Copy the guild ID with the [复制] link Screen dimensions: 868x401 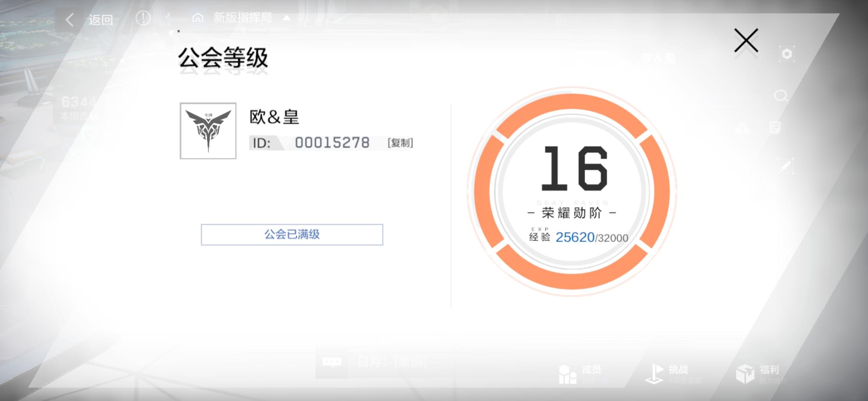(x=400, y=143)
